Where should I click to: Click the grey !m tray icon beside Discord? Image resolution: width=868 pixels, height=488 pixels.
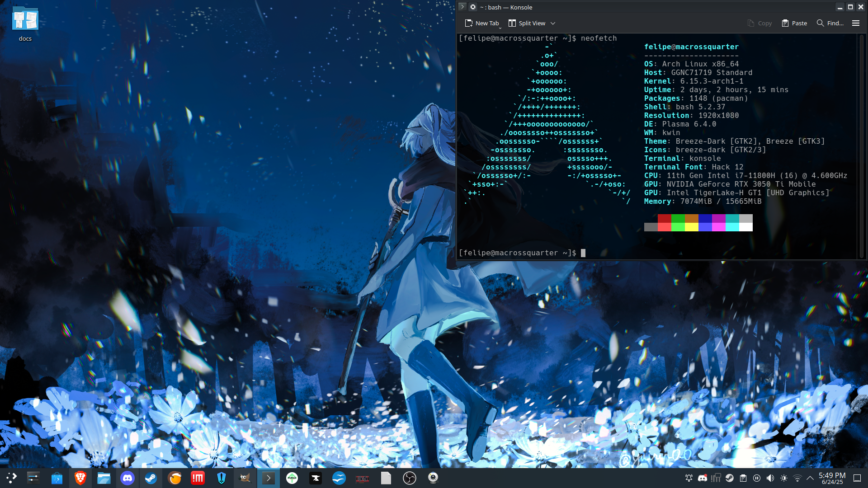click(x=716, y=478)
